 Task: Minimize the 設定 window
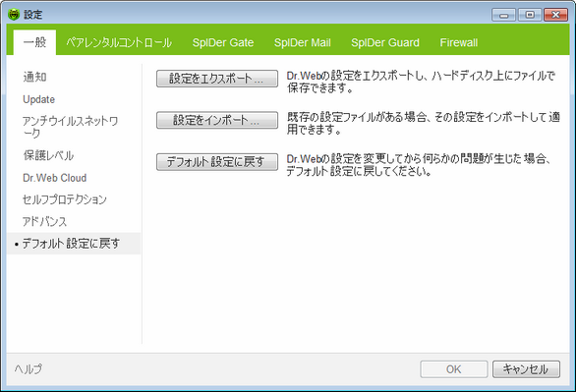click(x=504, y=15)
